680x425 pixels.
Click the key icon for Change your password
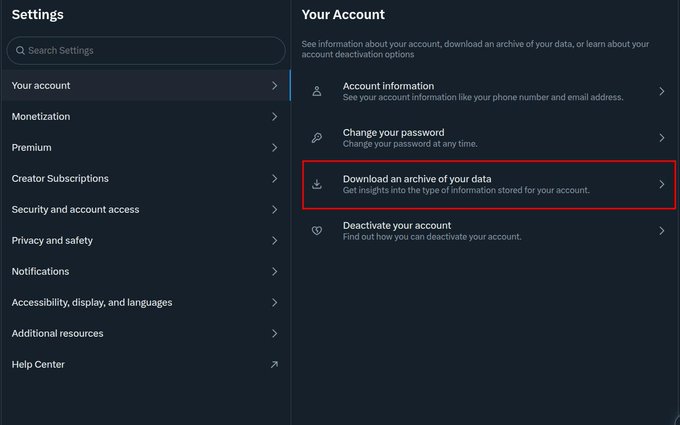coord(317,138)
